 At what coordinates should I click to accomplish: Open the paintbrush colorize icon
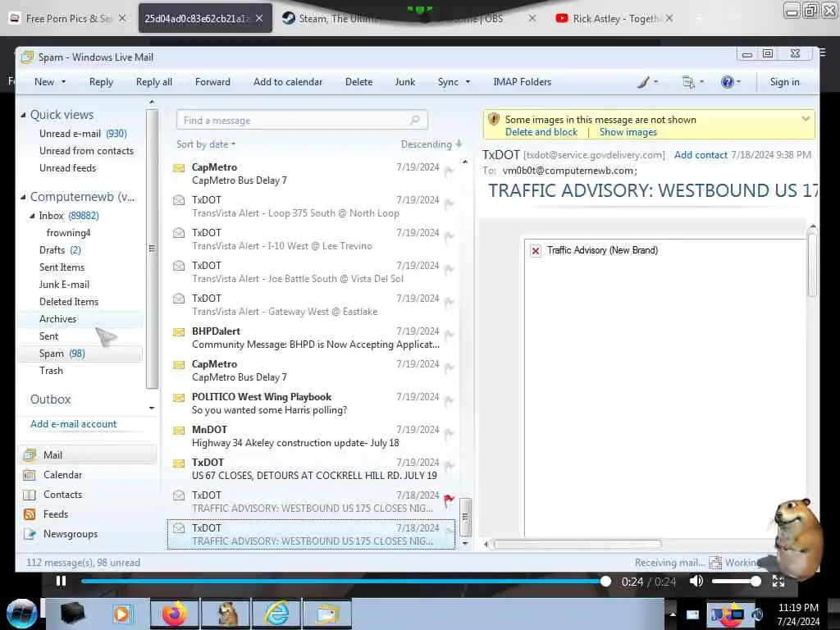[x=643, y=82]
